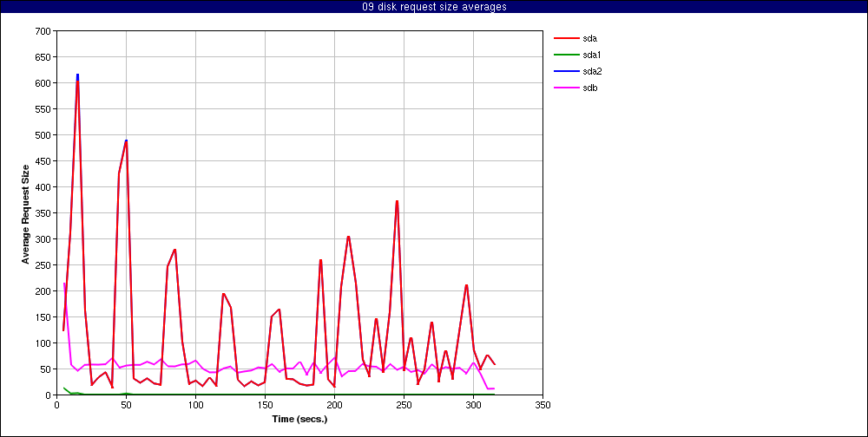Screen dimensions: 868x437
Task: Select the 'sdb' legend label
Action: point(589,88)
